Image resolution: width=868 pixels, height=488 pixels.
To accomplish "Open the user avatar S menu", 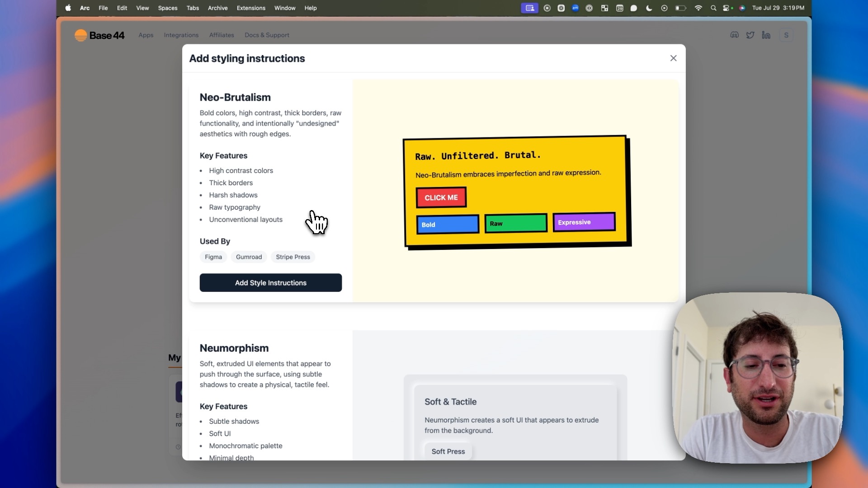I will click(x=786, y=35).
